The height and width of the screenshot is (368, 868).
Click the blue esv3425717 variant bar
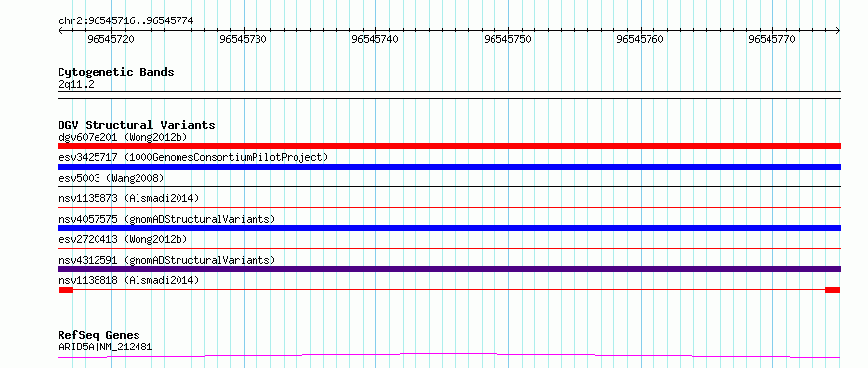point(449,167)
